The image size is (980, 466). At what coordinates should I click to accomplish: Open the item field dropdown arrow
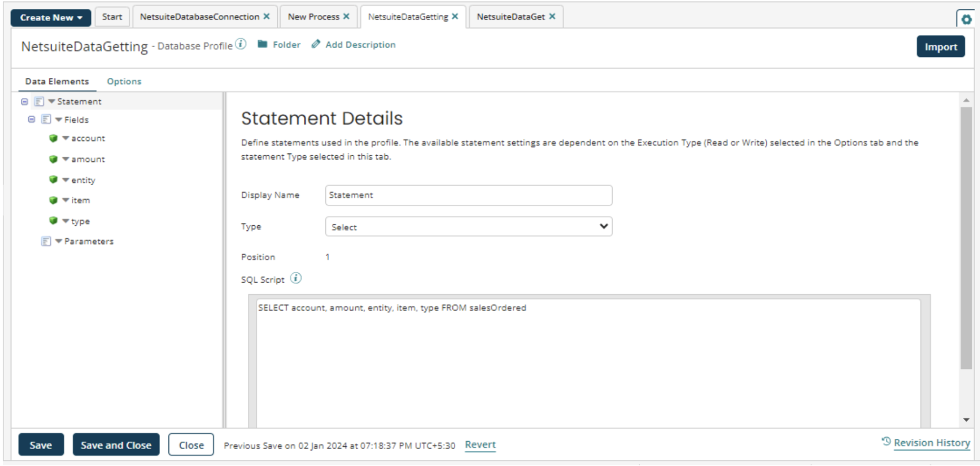point(66,200)
